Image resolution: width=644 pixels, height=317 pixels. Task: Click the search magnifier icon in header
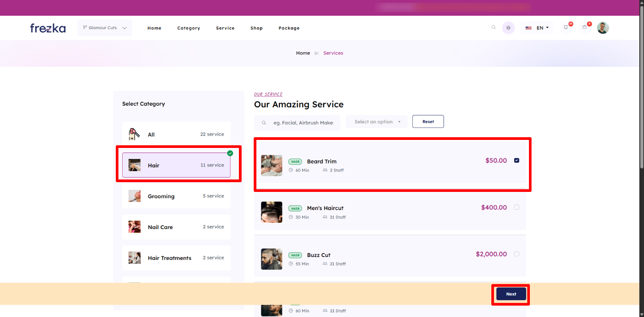coord(493,27)
